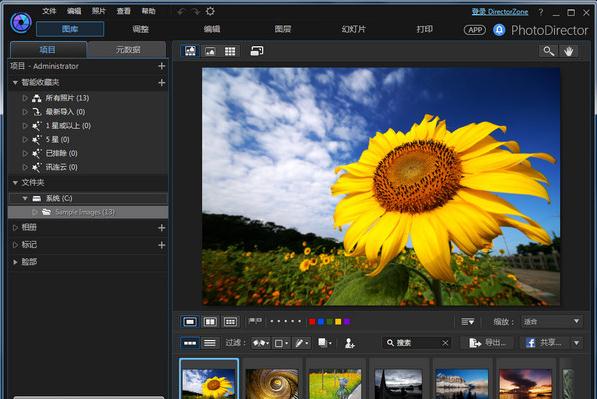597x399 pixels.
Task: Open the 文件 menu
Action: click(x=49, y=11)
